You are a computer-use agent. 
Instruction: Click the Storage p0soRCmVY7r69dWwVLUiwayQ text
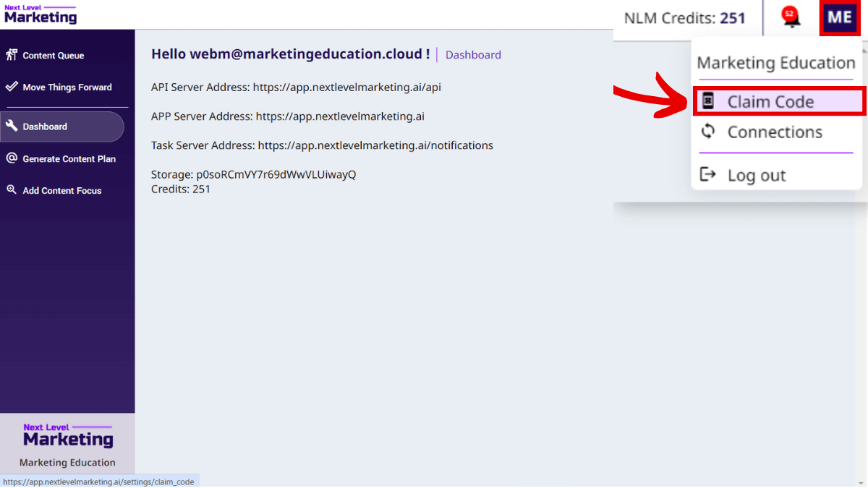pos(254,175)
